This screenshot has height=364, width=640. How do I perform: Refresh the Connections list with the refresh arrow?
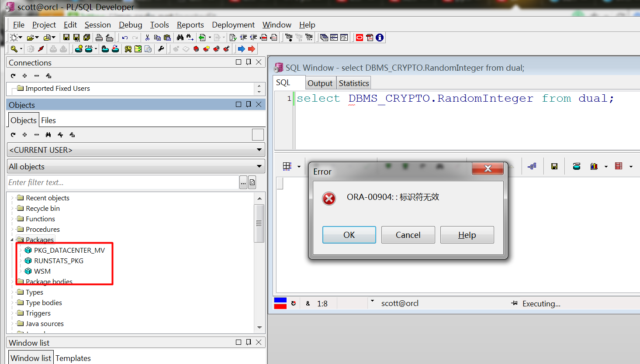click(x=13, y=76)
